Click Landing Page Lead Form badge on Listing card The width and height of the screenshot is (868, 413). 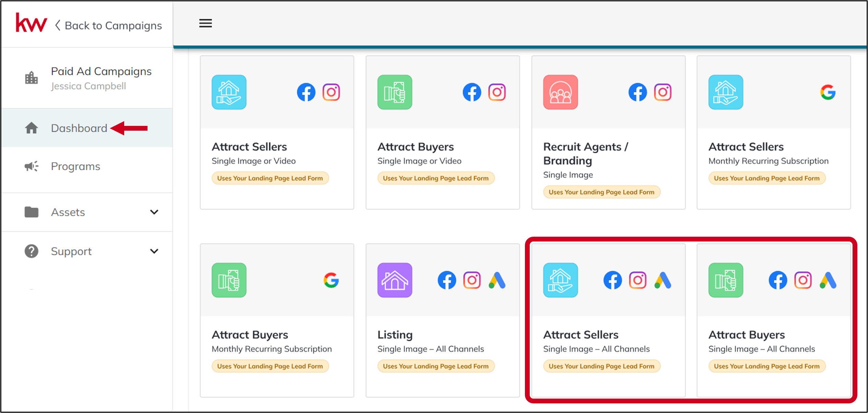[x=436, y=366]
